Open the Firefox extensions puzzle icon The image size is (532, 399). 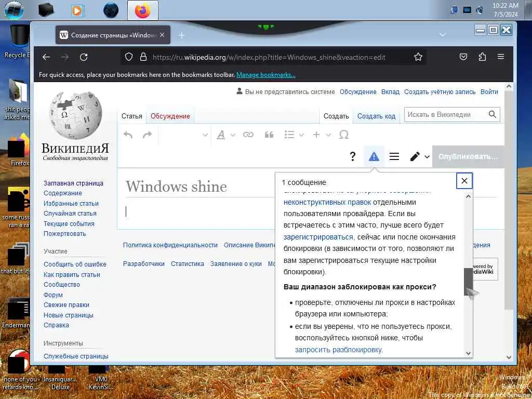pyautogui.click(x=482, y=57)
